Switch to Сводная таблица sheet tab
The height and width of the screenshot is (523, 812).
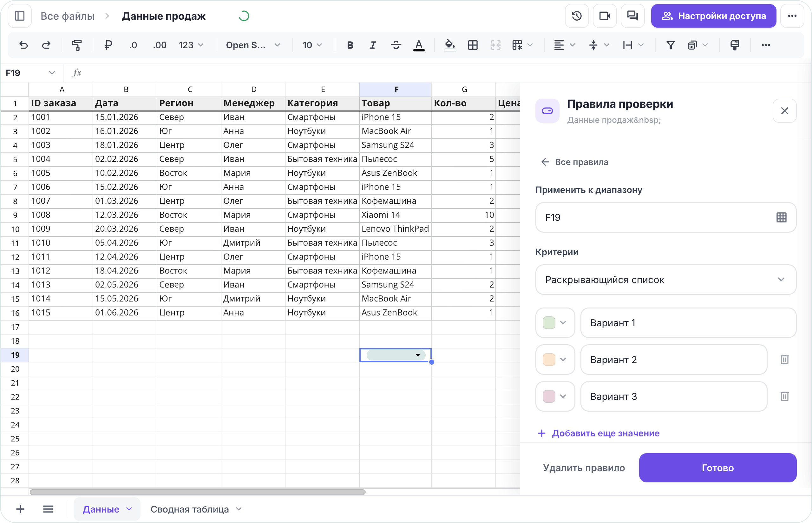[x=190, y=509]
